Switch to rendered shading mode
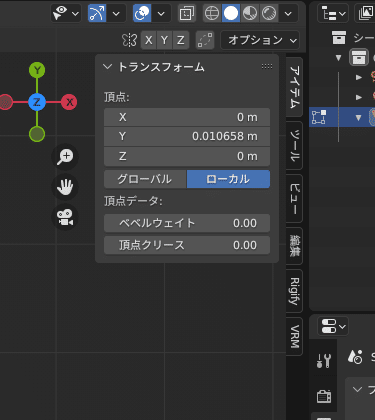The width and height of the screenshot is (375, 420). tap(269, 14)
